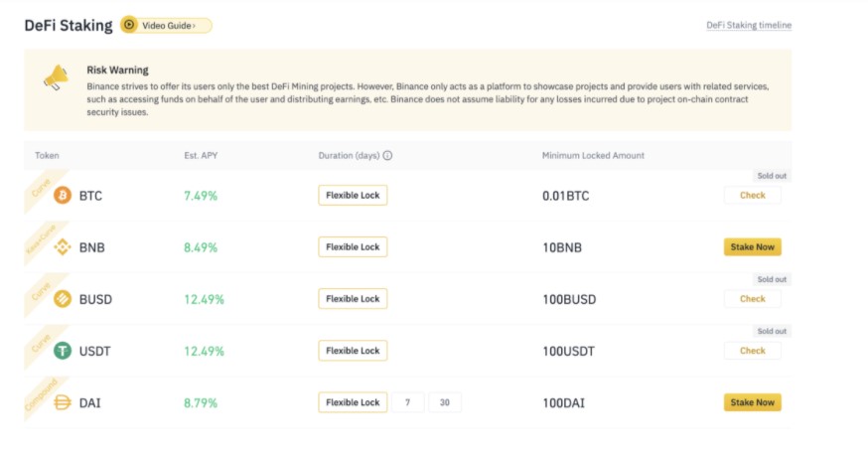The width and height of the screenshot is (868, 460).
Task: Click the BNB token name
Action: 92,247
